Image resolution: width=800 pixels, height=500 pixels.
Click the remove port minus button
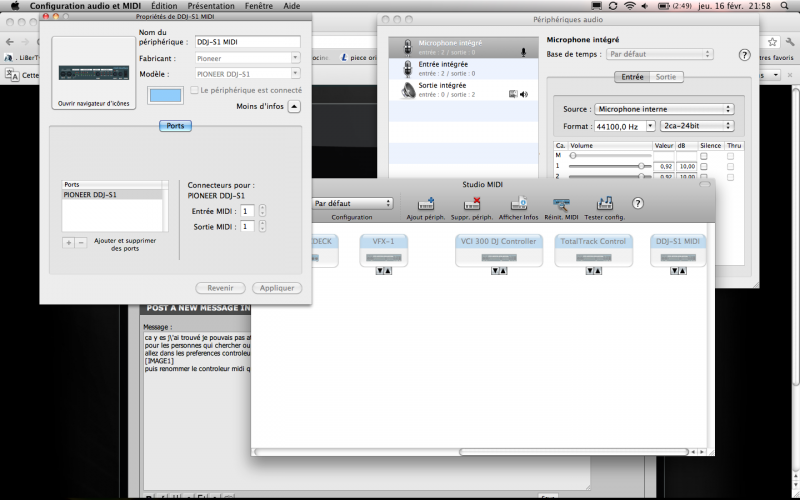coord(81,243)
